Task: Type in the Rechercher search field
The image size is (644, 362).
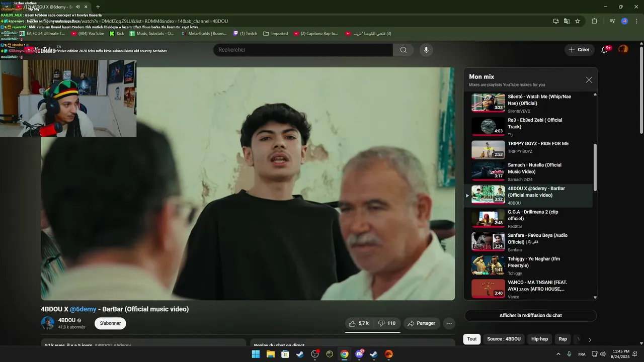Action: (303, 50)
